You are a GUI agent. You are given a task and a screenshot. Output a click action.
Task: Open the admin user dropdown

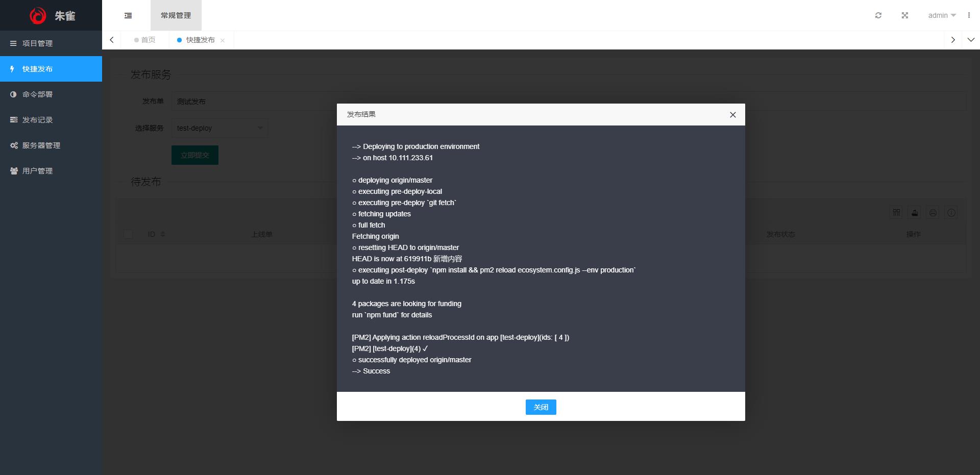click(942, 15)
